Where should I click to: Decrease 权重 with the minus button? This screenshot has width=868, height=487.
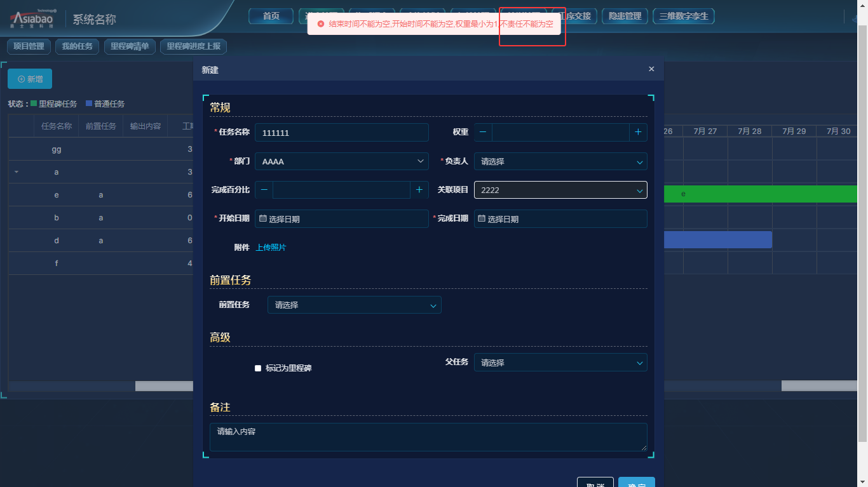tap(483, 132)
